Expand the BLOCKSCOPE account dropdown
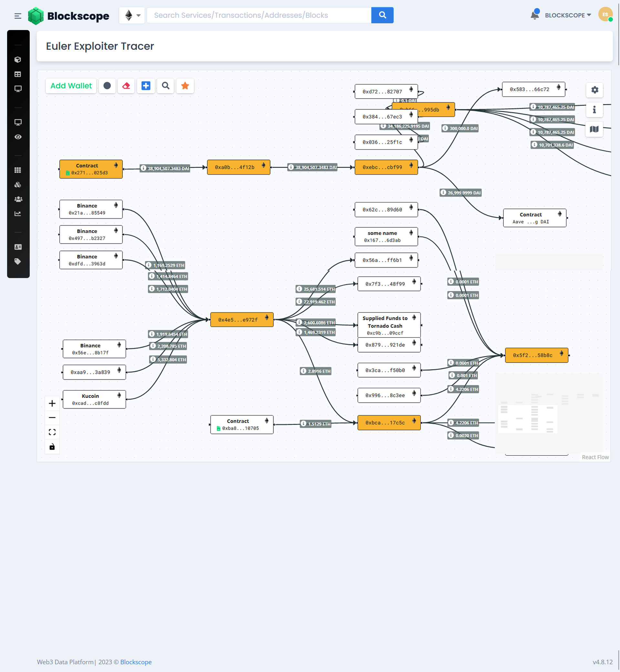620x672 pixels. click(568, 16)
